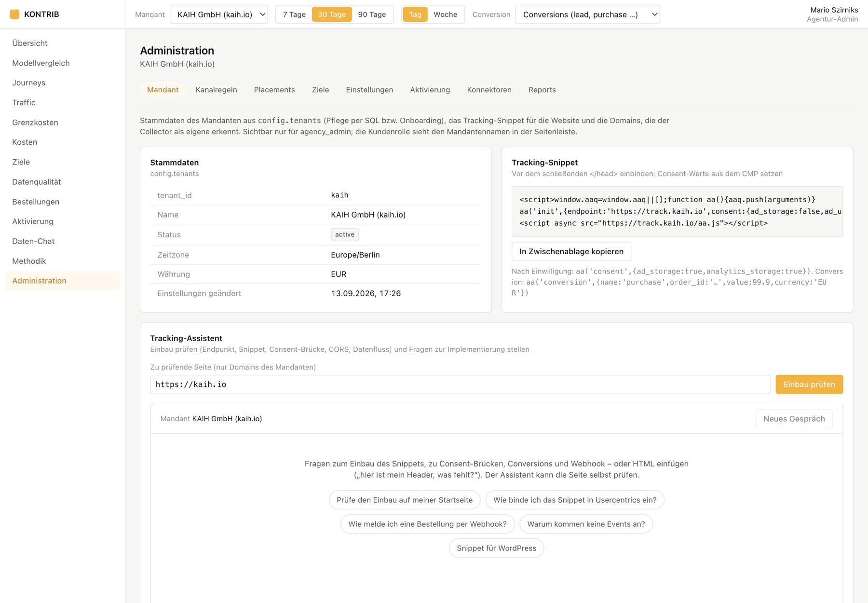
Task: Switch to the Ziele tab
Action: pos(320,90)
